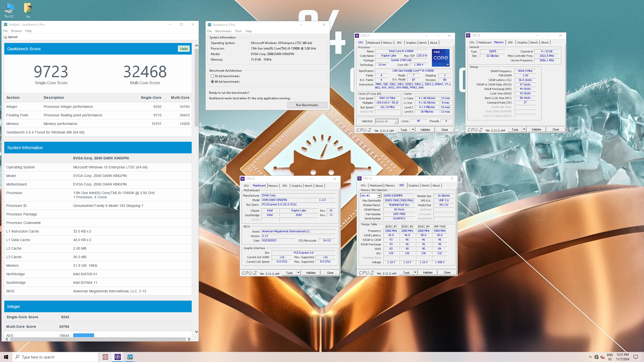
Task: Click the muted speaker tray icon
Action: [602, 357]
